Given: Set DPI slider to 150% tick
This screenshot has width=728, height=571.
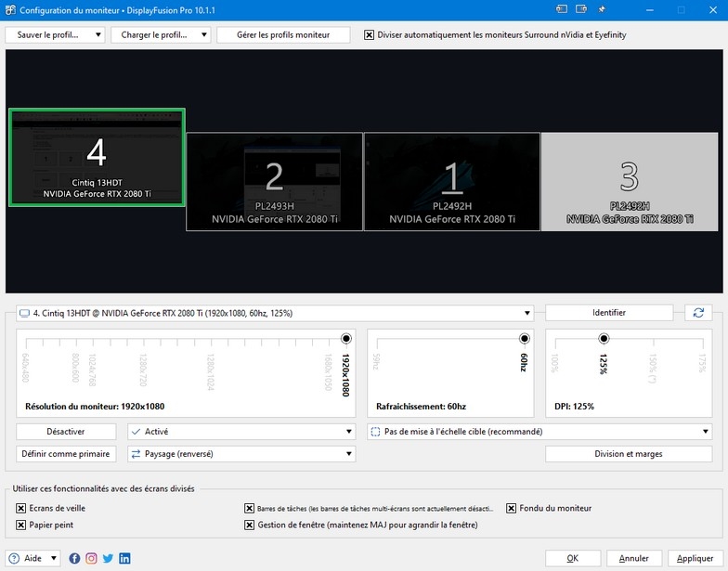Looking at the screenshot, I should coord(654,344).
